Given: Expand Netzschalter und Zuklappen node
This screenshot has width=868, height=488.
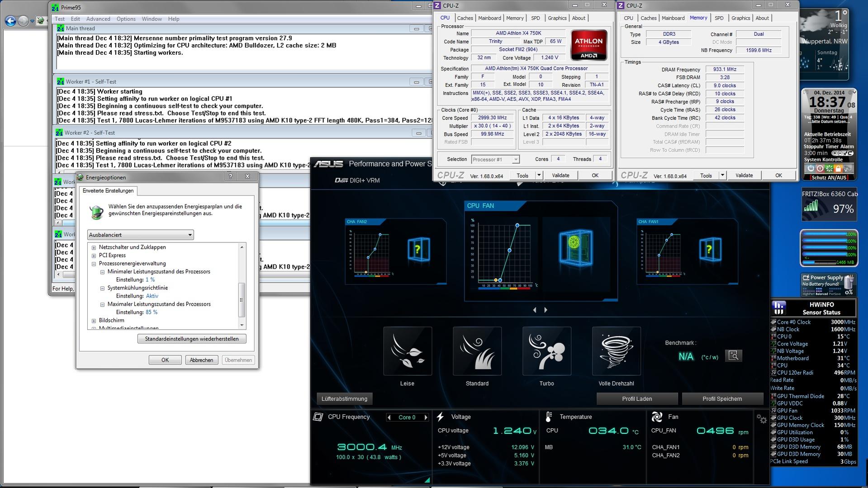Looking at the screenshot, I should tap(94, 247).
